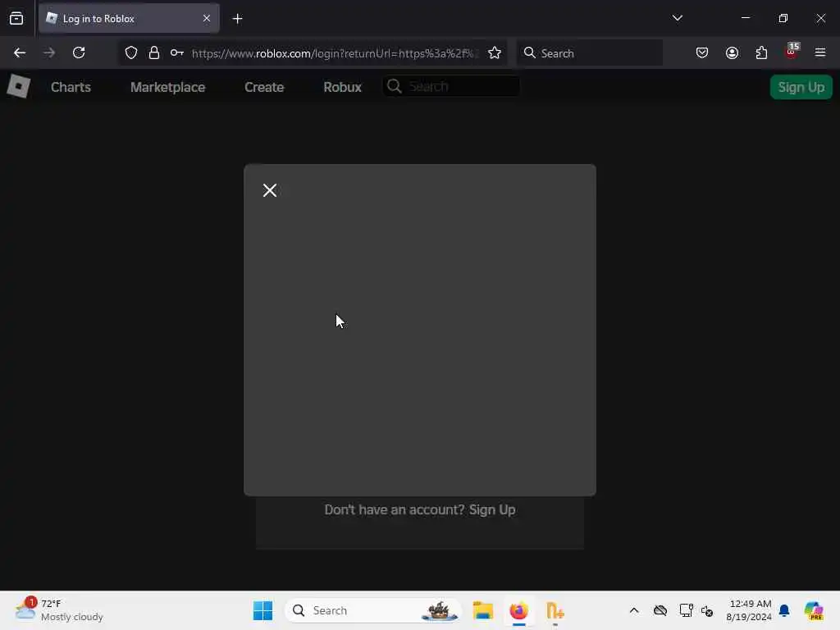840x630 pixels.
Task: Expand the list all tabs dropdown
Action: (677, 18)
